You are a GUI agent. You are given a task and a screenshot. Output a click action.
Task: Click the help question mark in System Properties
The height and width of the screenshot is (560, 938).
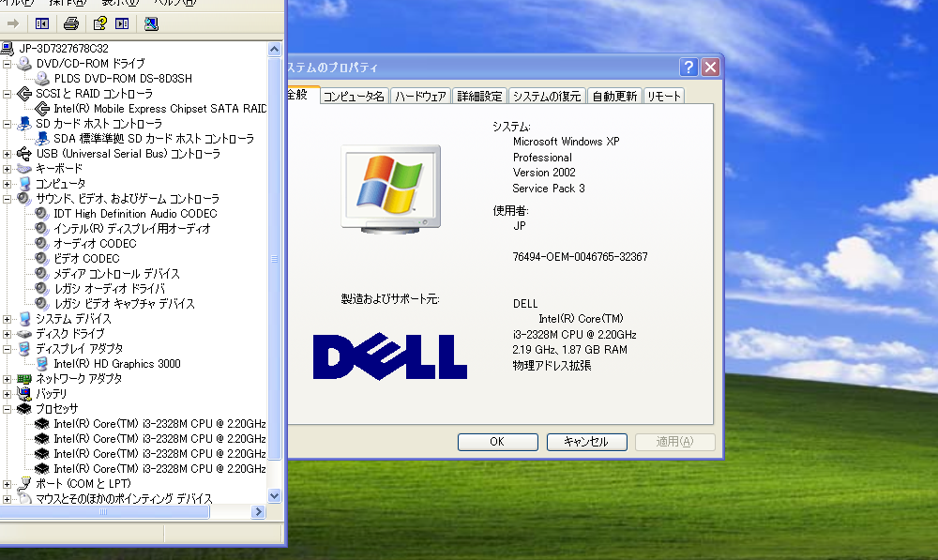click(x=688, y=67)
